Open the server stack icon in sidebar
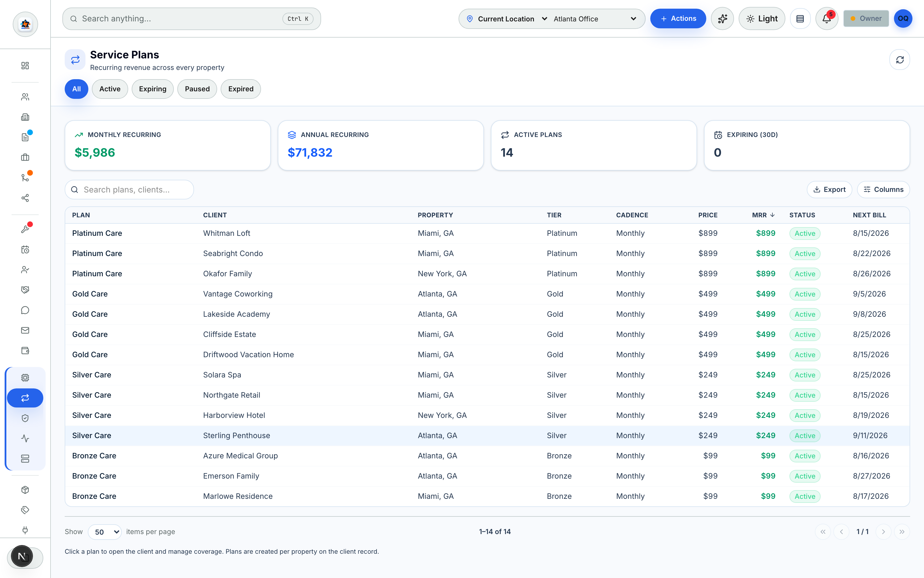Viewport: 924px width, 578px height. (x=25, y=459)
